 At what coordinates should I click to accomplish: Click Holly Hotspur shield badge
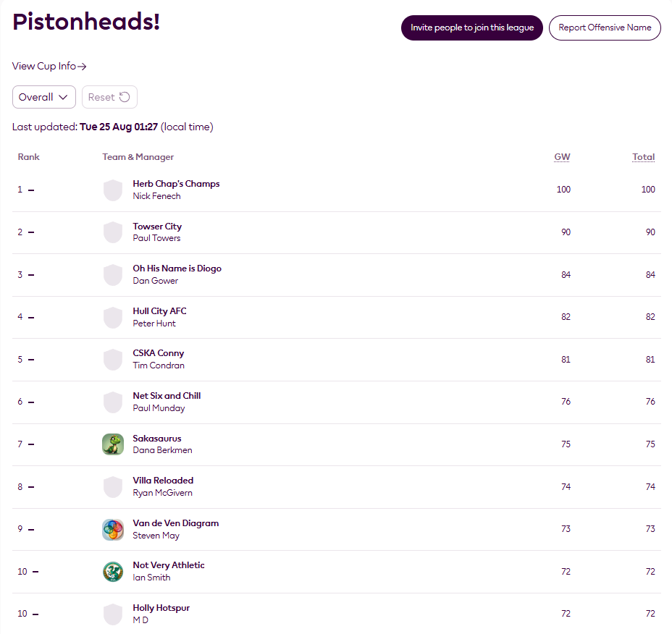tap(113, 614)
